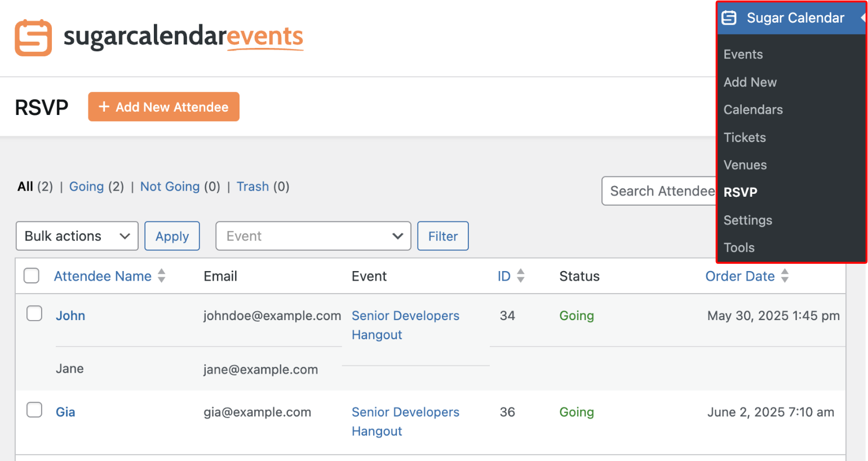Open John's Senior Developers Hangout event link

(405, 325)
